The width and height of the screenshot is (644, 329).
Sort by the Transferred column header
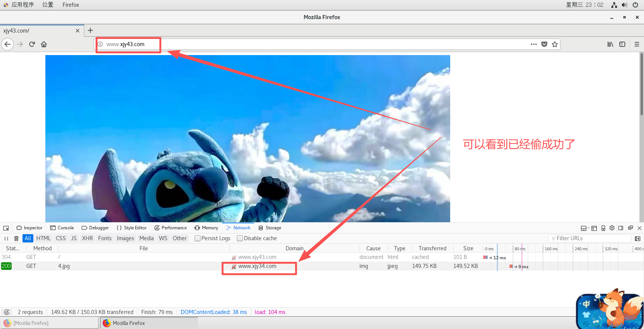(x=432, y=248)
